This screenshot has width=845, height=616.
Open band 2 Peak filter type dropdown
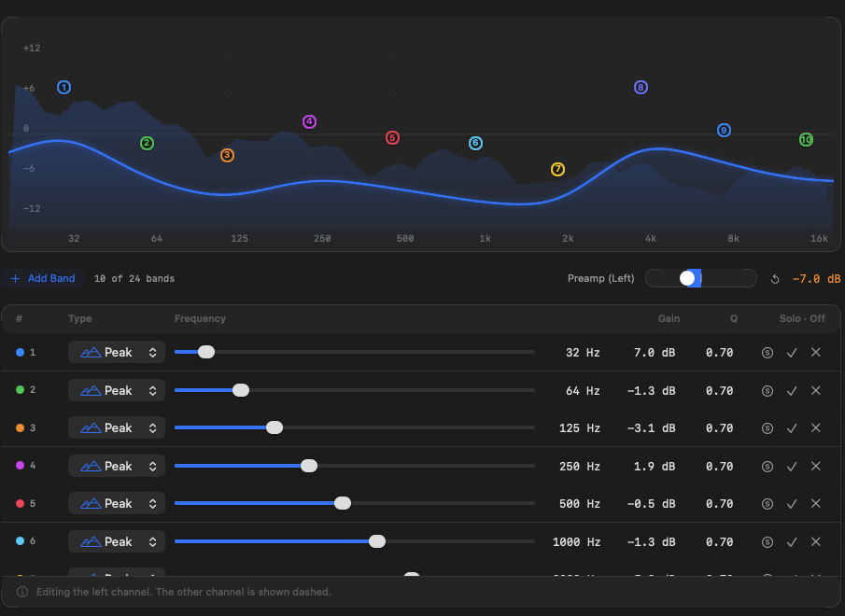pyautogui.click(x=117, y=390)
